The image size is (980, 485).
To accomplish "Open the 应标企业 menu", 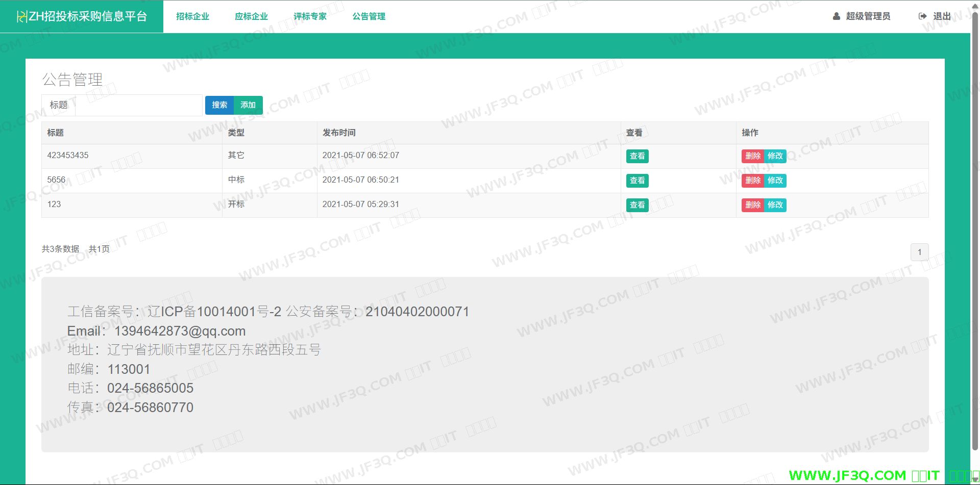I will click(x=251, y=16).
